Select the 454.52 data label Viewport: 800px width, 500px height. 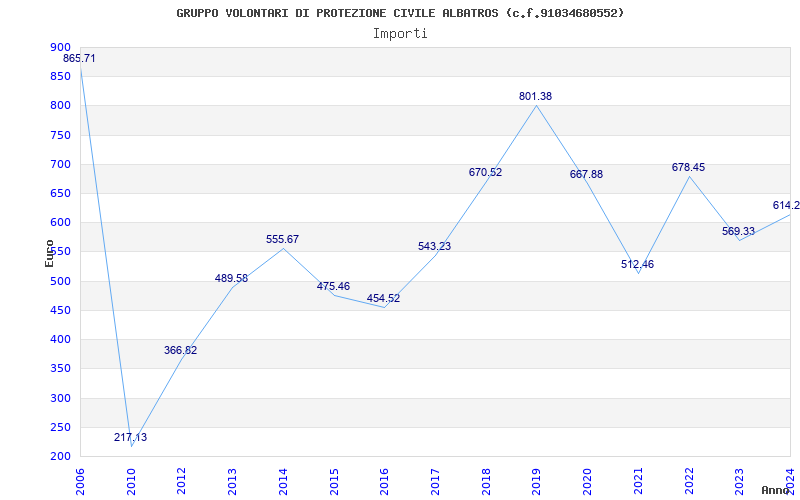click(384, 298)
